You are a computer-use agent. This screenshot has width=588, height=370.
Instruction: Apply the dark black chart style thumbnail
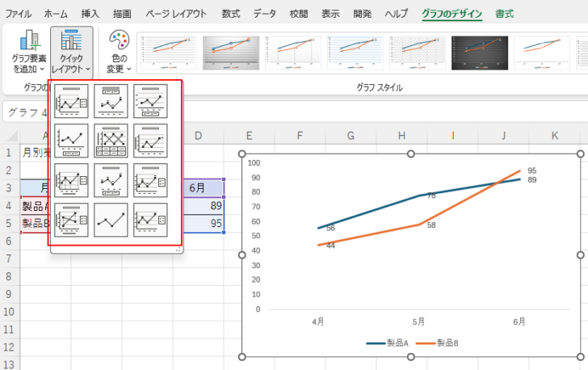(x=480, y=53)
